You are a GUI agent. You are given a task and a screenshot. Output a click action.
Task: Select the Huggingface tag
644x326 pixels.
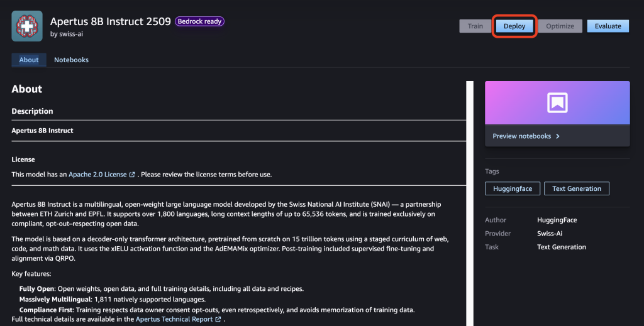(512, 188)
